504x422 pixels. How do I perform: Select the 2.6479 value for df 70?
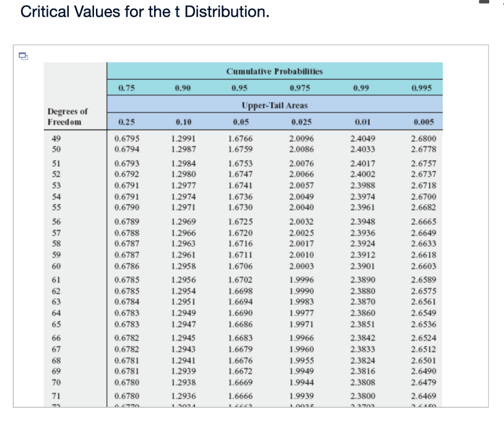point(424,382)
